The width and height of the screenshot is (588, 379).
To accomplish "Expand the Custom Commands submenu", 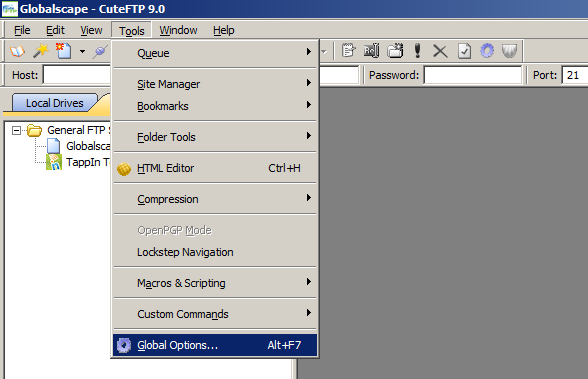I will click(x=215, y=314).
